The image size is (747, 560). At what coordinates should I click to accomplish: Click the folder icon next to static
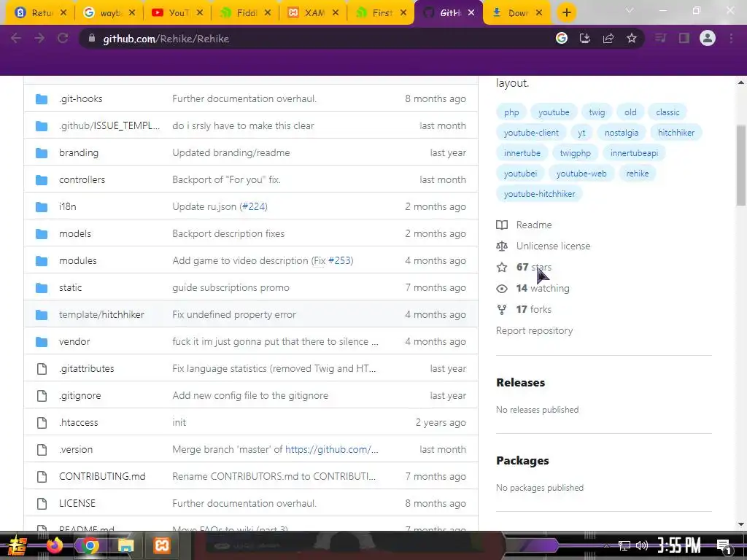42,287
